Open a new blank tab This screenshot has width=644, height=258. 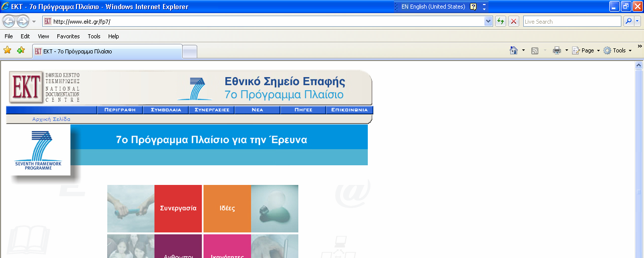click(189, 51)
